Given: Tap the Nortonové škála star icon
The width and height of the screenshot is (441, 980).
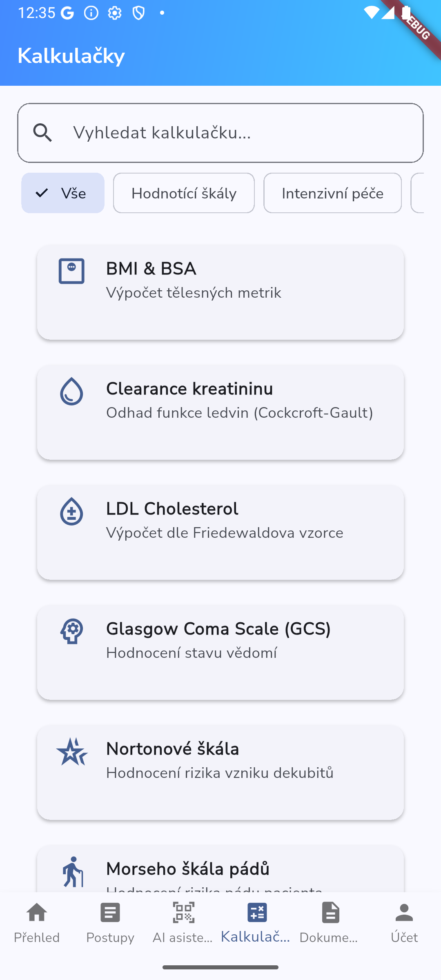Looking at the screenshot, I should tap(71, 751).
